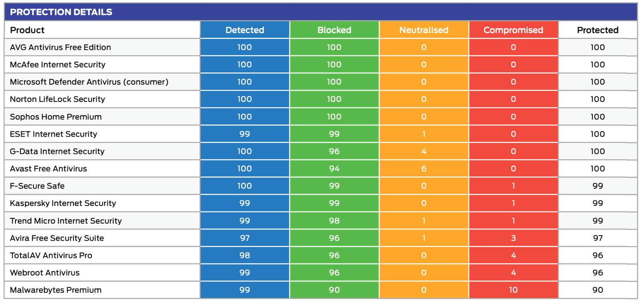This screenshot has height=301, width=644.
Task: Select Avast Free Antivirus neutralised value
Action: pyautogui.click(x=424, y=169)
